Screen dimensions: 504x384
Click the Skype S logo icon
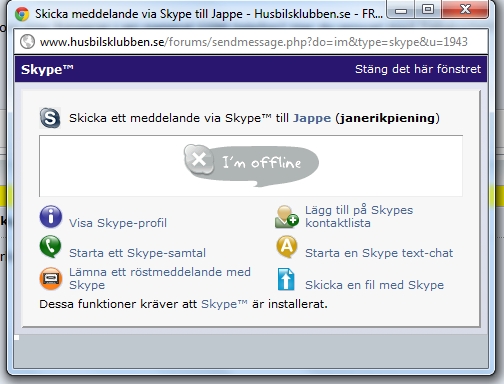(x=50, y=118)
